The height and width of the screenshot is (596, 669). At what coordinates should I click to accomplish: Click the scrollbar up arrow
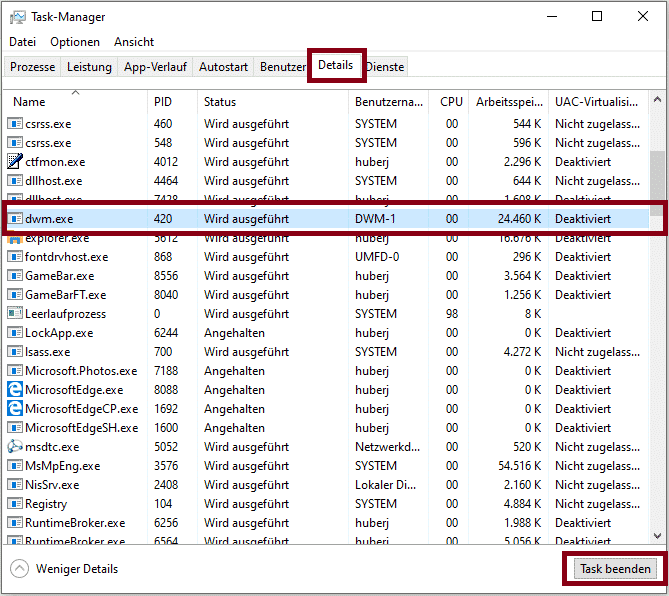click(x=657, y=99)
